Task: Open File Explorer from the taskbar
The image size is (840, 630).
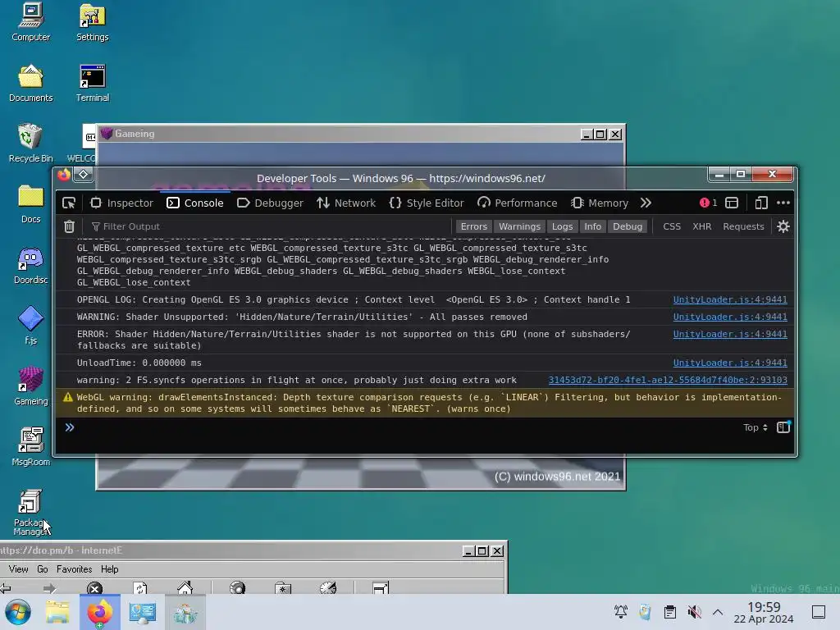Action: pos(57,612)
